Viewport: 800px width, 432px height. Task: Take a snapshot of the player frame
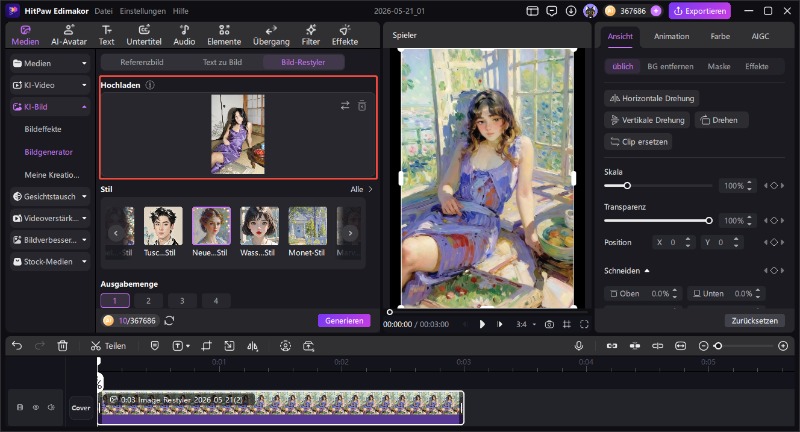[x=549, y=324]
